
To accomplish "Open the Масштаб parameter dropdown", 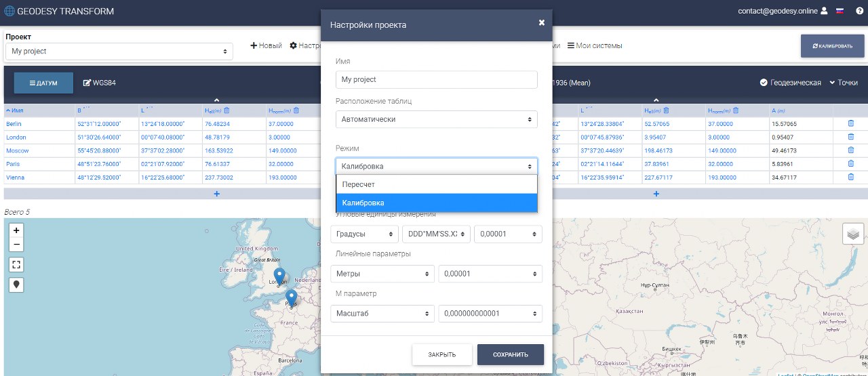I will (x=382, y=314).
